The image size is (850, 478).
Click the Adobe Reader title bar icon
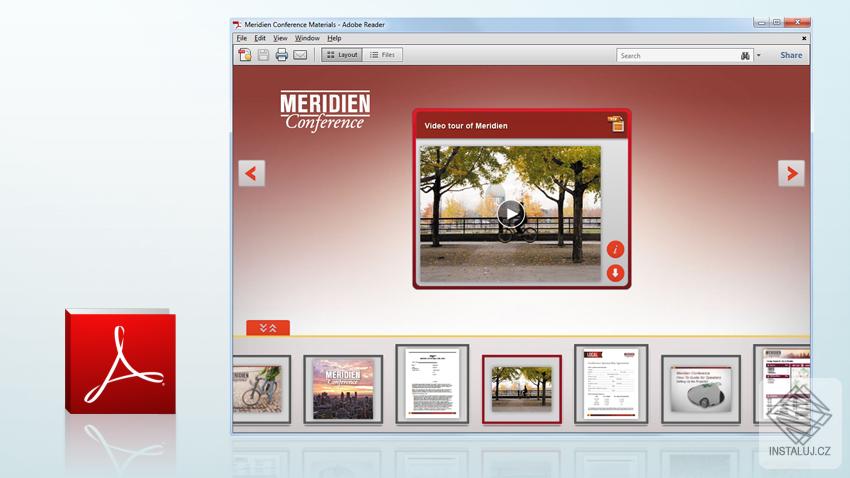pos(237,24)
